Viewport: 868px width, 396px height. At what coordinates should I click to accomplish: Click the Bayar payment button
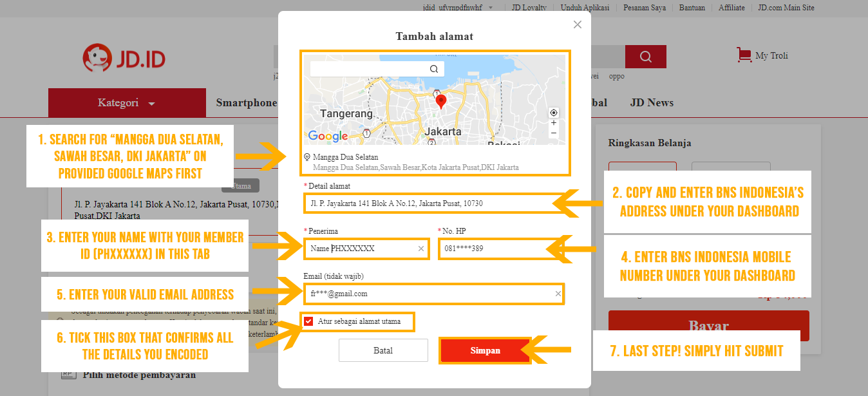point(709,326)
